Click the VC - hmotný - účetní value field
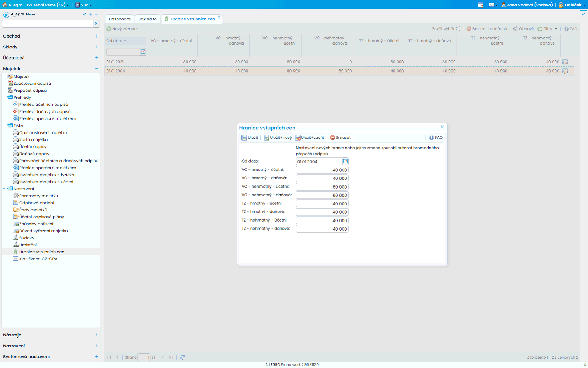The height and width of the screenshot is (368, 588). pos(322,170)
